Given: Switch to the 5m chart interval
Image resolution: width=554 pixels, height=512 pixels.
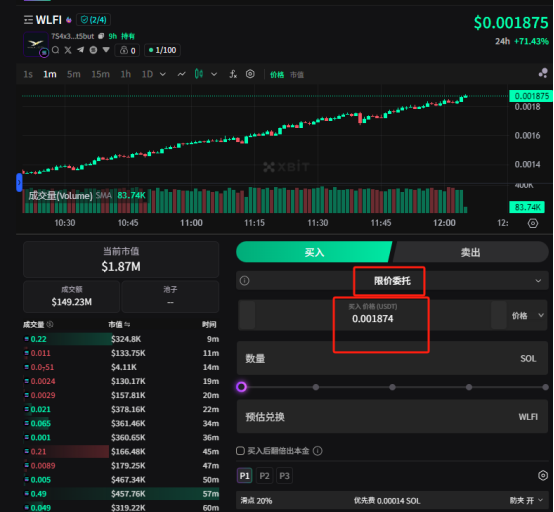Looking at the screenshot, I should click(73, 74).
